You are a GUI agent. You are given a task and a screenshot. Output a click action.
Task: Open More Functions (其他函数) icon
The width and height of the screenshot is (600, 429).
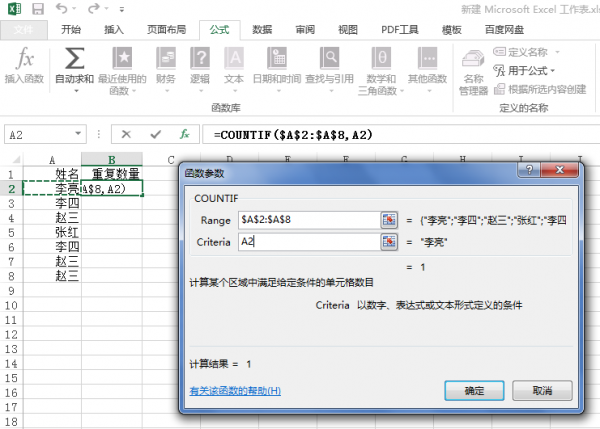[427, 58]
